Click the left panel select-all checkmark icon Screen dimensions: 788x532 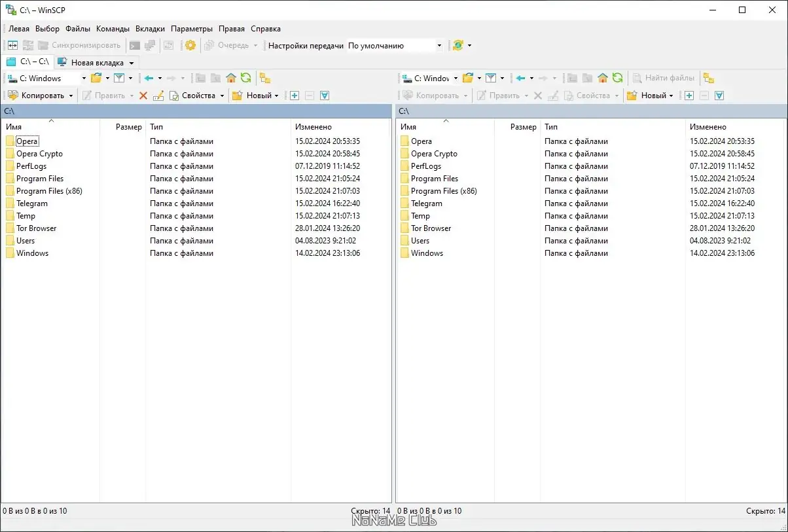pos(325,96)
